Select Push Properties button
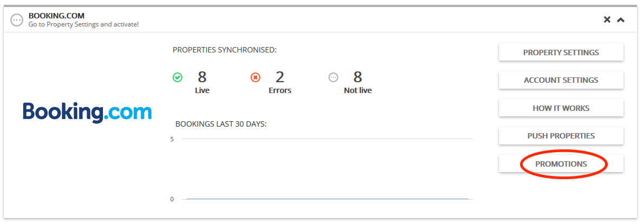This screenshot has width=644, height=224. pos(561,136)
